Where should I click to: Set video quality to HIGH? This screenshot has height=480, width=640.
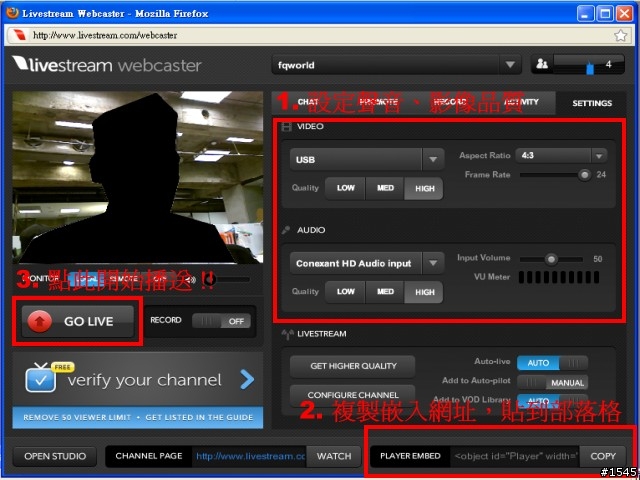424,188
